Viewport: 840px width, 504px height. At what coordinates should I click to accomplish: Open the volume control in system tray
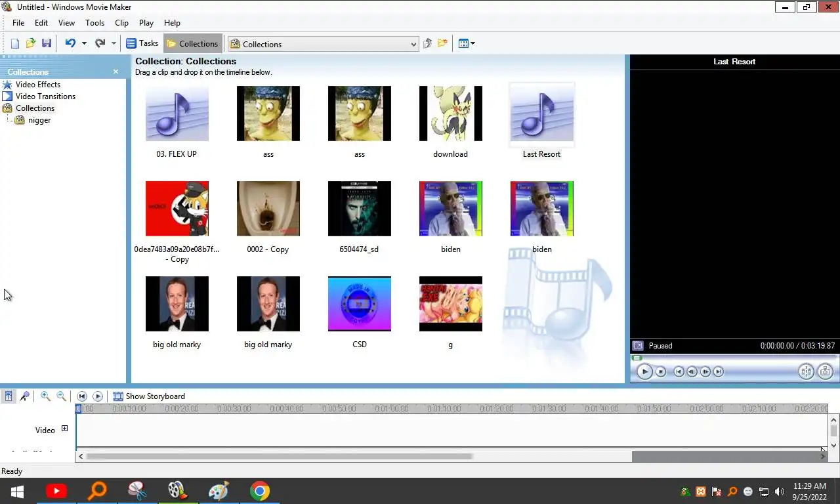(x=780, y=491)
